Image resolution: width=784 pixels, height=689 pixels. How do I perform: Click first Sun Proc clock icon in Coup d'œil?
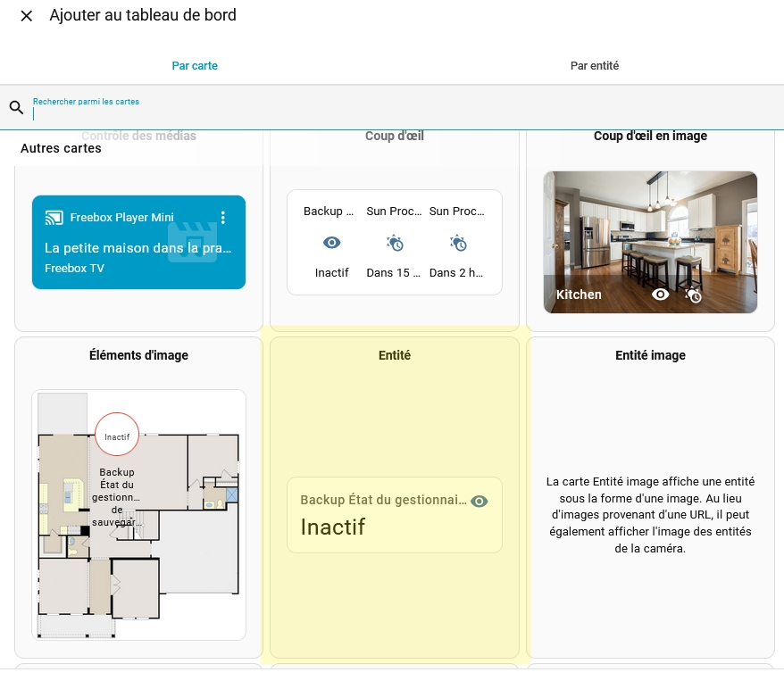tap(394, 243)
